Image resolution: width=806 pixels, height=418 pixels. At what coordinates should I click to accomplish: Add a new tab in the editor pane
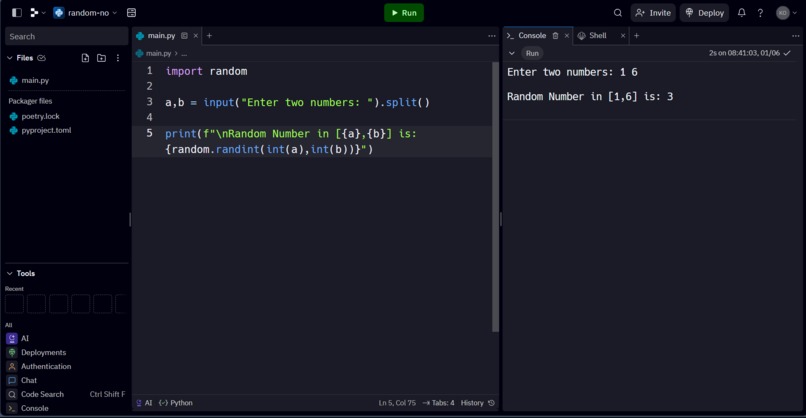click(x=209, y=35)
